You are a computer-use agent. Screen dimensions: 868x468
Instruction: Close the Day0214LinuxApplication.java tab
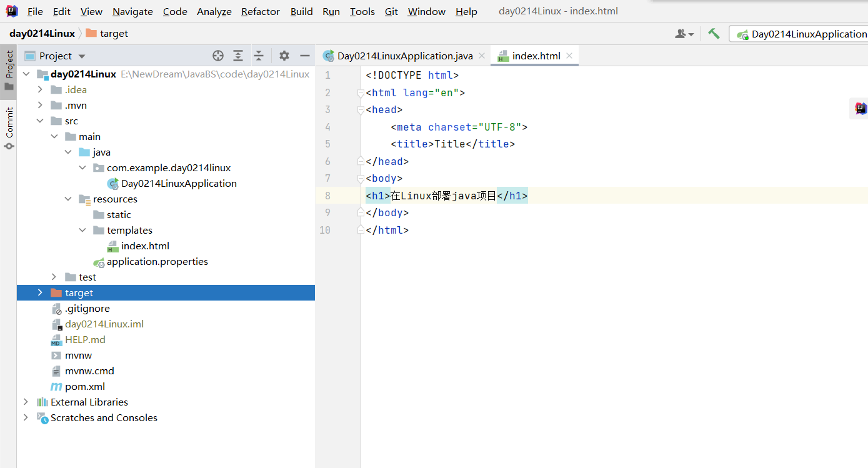coord(482,56)
